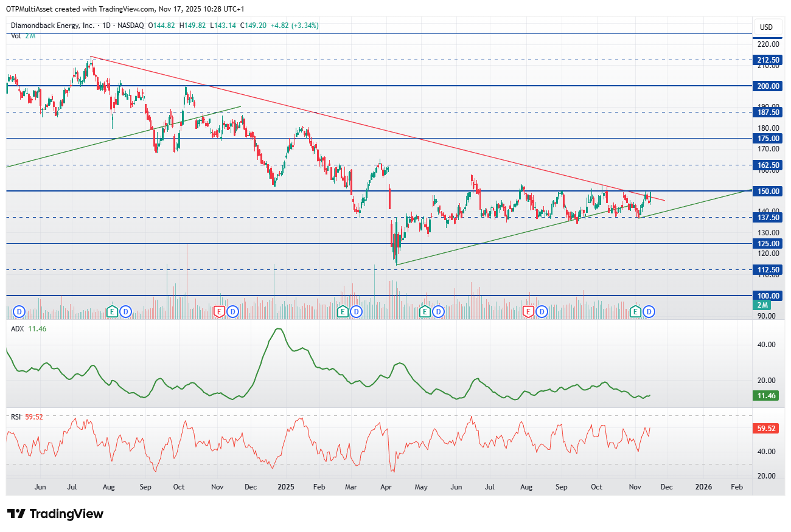Click the 100.00 support line price label
The width and height of the screenshot is (791, 532).
point(768,295)
